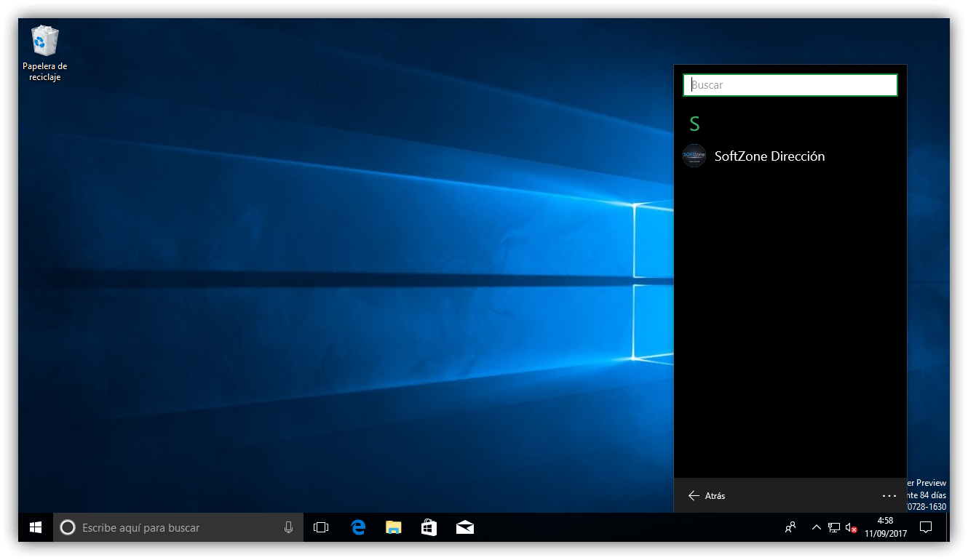Open the Action Center notifications icon
The width and height of the screenshot is (968, 560).
tap(926, 527)
